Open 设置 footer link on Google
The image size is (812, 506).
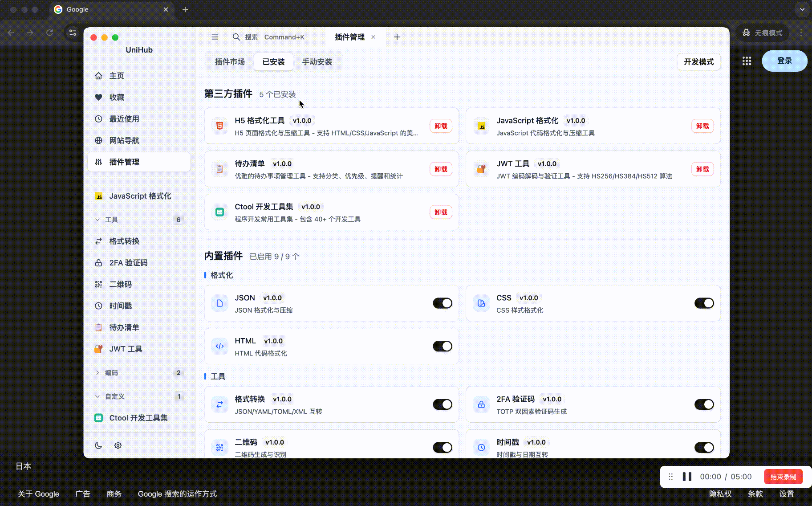tap(787, 494)
